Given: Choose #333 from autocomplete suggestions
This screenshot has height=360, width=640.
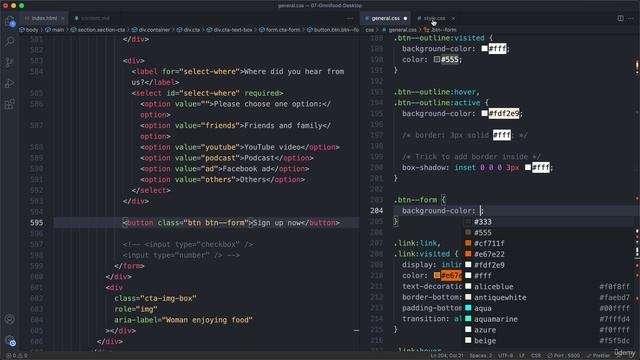Looking at the screenshot, I should pos(549,222).
